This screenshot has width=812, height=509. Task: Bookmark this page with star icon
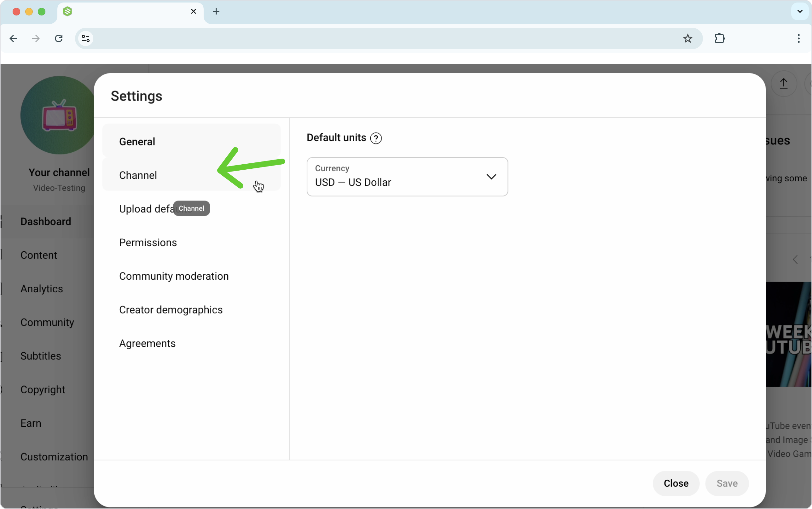click(687, 38)
